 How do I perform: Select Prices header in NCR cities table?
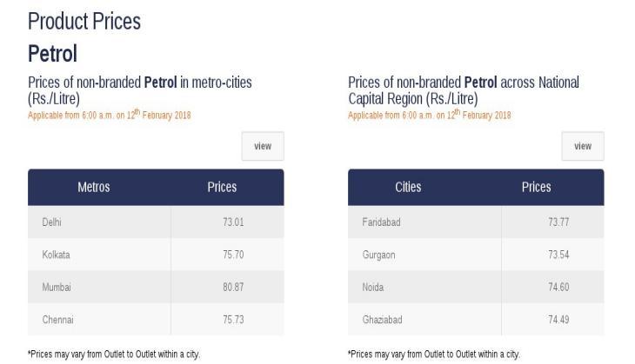[x=536, y=187]
